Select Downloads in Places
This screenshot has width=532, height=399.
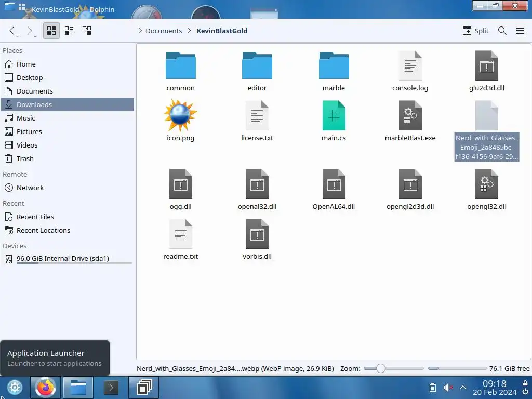point(68,104)
